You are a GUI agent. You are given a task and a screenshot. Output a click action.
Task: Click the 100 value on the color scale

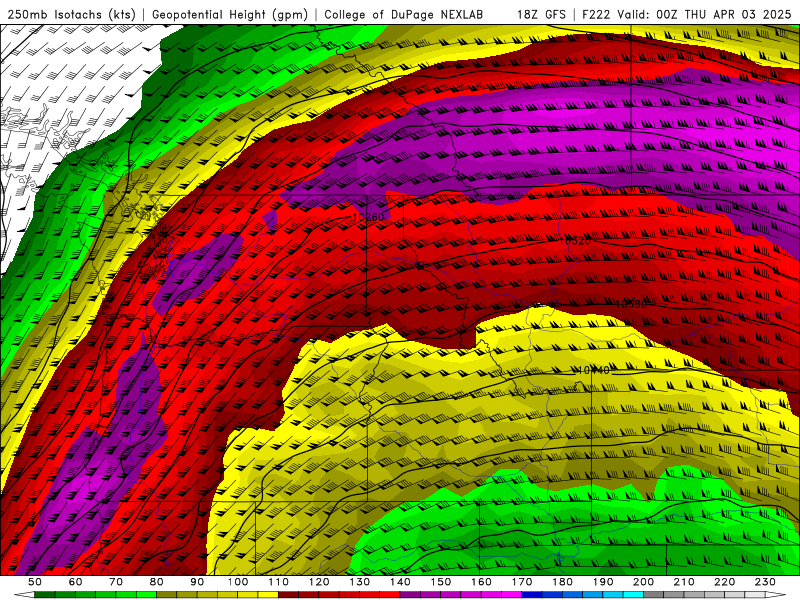click(238, 582)
